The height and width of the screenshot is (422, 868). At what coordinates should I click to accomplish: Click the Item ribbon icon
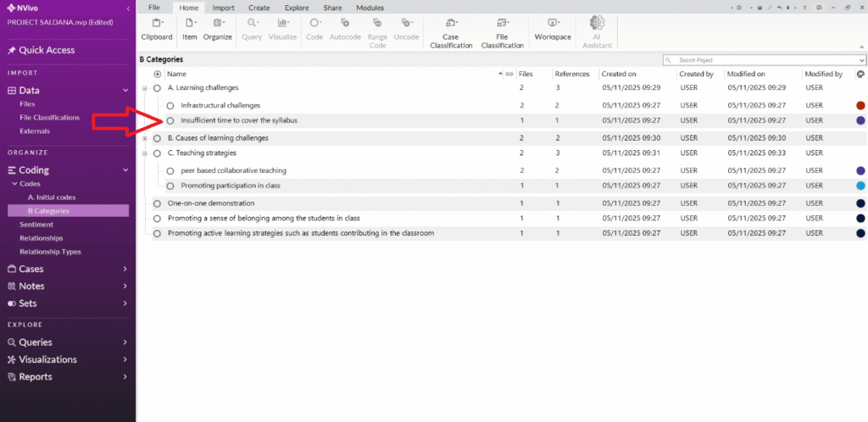[x=190, y=24]
